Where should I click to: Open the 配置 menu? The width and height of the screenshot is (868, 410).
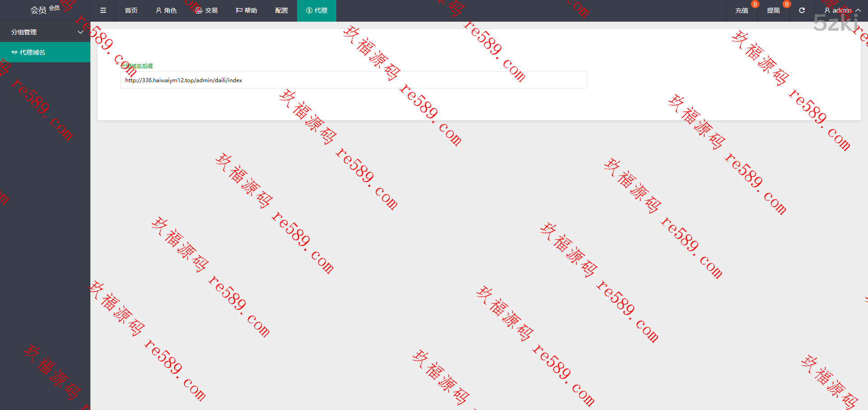pos(281,10)
